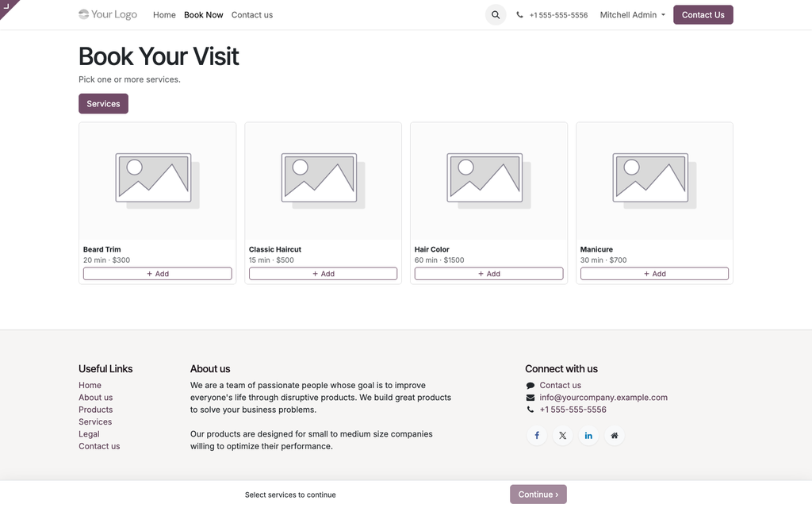Add the Manicure service
This screenshot has height=508, width=812.
click(654, 274)
